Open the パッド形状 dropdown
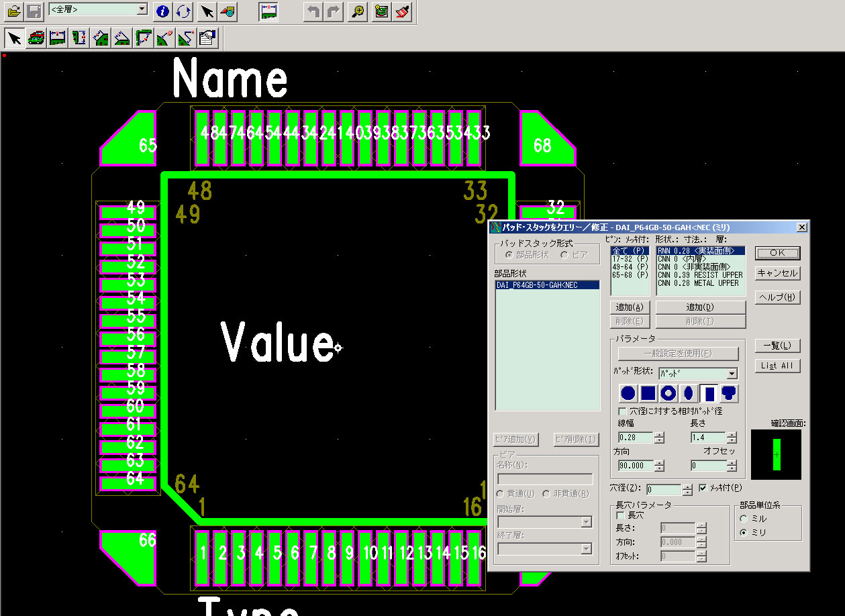The height and width of the screenshot is (616, 845). (732, 374)
